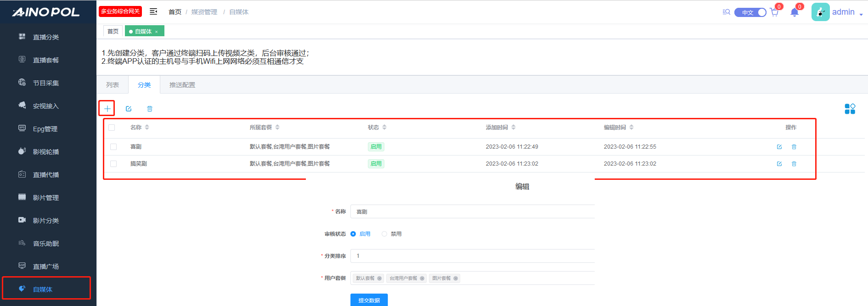This screenshot has height=306, width=868.
Task: Sort table by 名称 column arrows
Action: point(147,127)
